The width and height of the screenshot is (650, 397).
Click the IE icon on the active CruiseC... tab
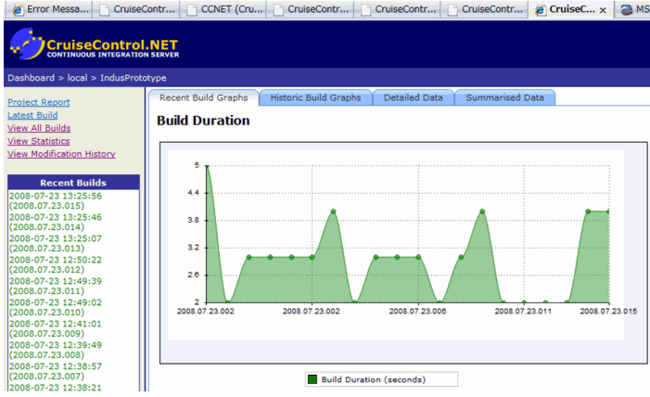[x=540, y=10]
